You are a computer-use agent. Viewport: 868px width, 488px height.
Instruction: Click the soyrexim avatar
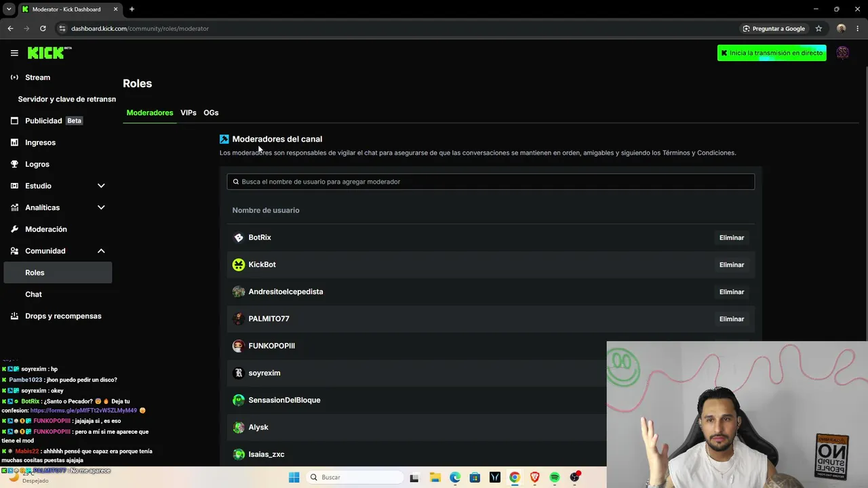[x=239, y=373]
